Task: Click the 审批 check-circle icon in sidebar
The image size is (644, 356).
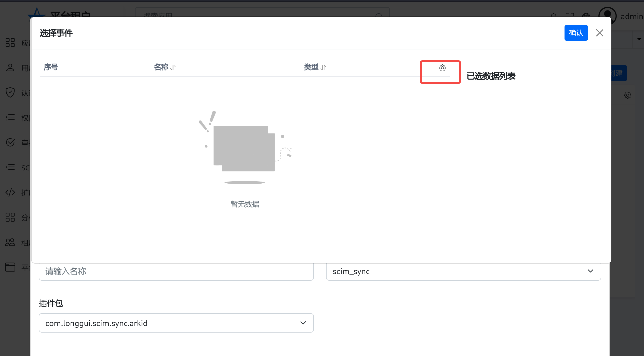Action: click(x=10, y=142)
